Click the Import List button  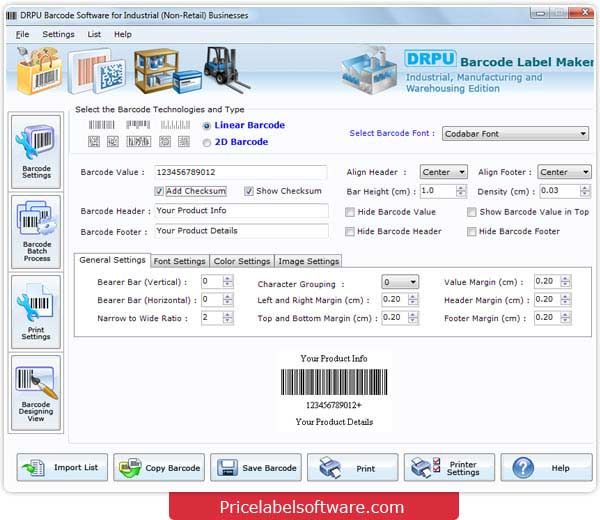62,467
